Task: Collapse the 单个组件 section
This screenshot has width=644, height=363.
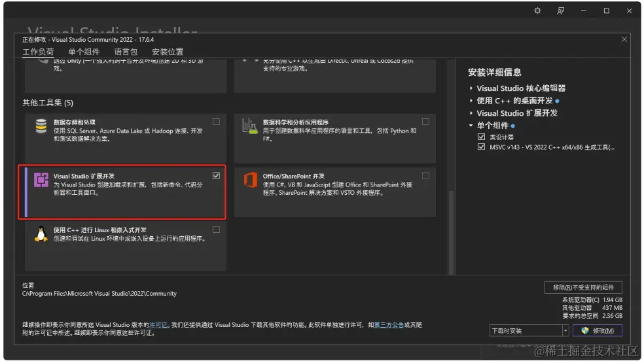Action: click(471, 125)
